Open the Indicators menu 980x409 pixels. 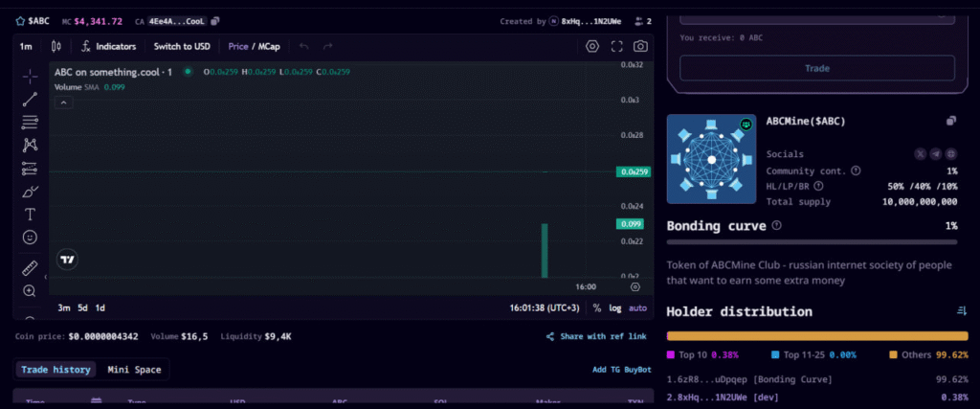tap(109, 46)
